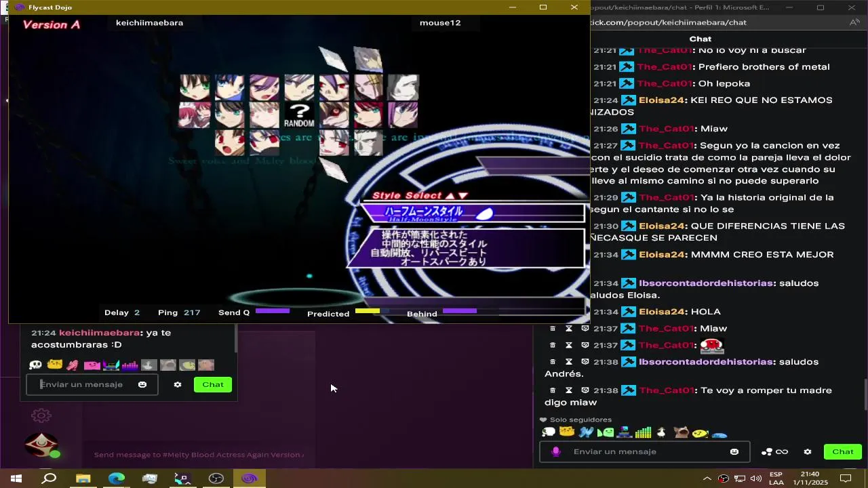The height and width of the screenshot is (488, 868).
Task: Click the purple microphone icon in chat input
Action: click(x=556, y=451)
